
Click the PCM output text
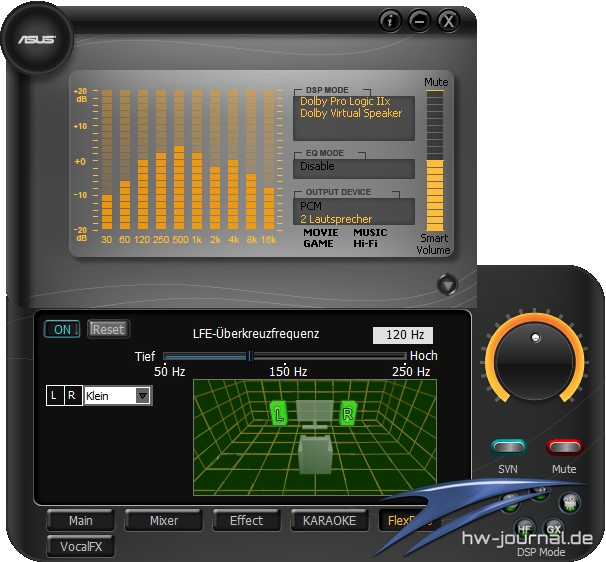(x=311, y=206)
